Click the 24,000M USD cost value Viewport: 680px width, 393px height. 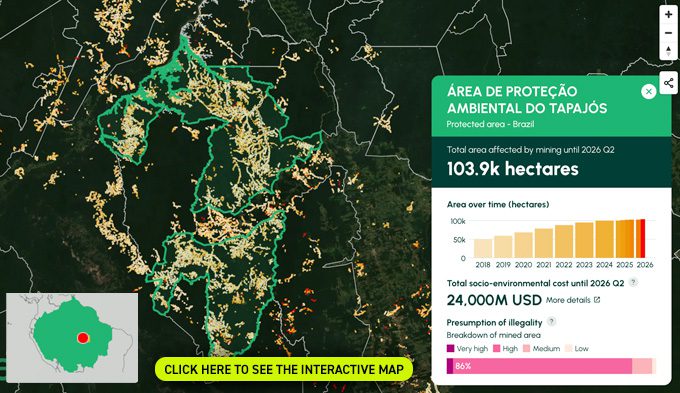494,300
